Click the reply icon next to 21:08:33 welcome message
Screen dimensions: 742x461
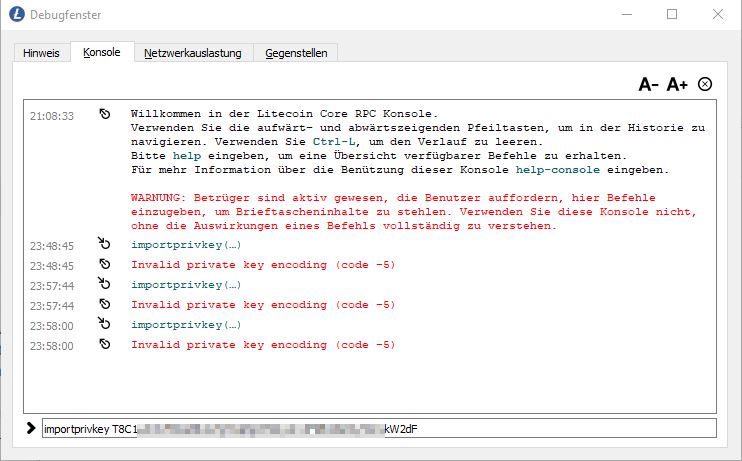click(x=105, y=114)
